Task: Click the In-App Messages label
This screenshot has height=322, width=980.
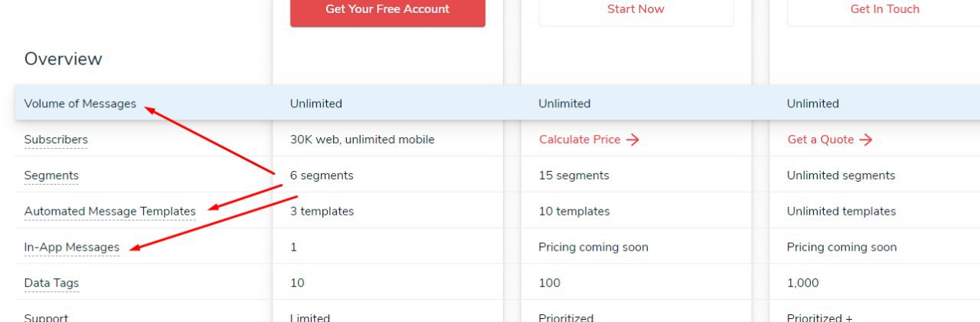Action: click(72, 247)
